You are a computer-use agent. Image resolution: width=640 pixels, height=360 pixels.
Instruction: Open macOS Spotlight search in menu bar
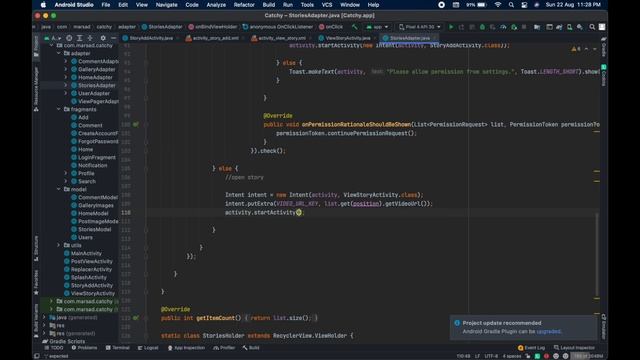coord(511,5)
